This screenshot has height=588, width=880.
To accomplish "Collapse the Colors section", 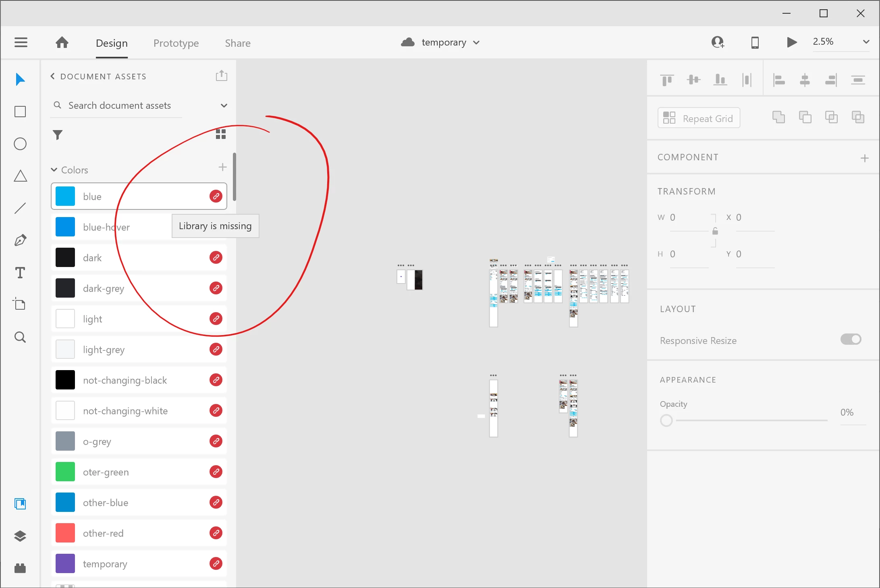I will (54, 170).
